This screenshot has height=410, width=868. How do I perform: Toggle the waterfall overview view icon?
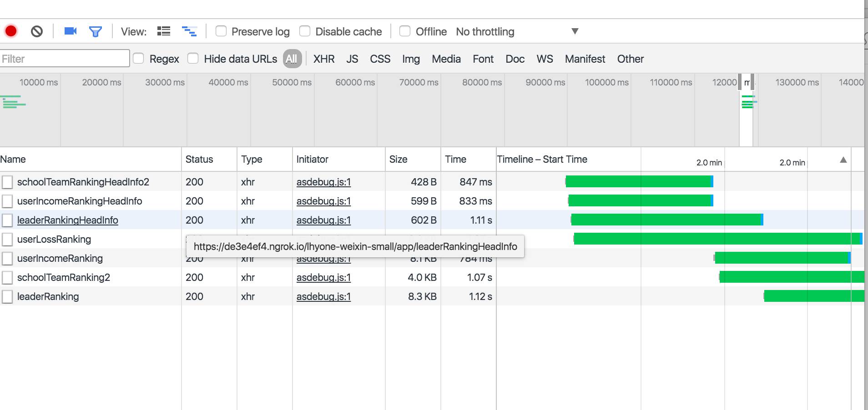[x=189, y=31]
